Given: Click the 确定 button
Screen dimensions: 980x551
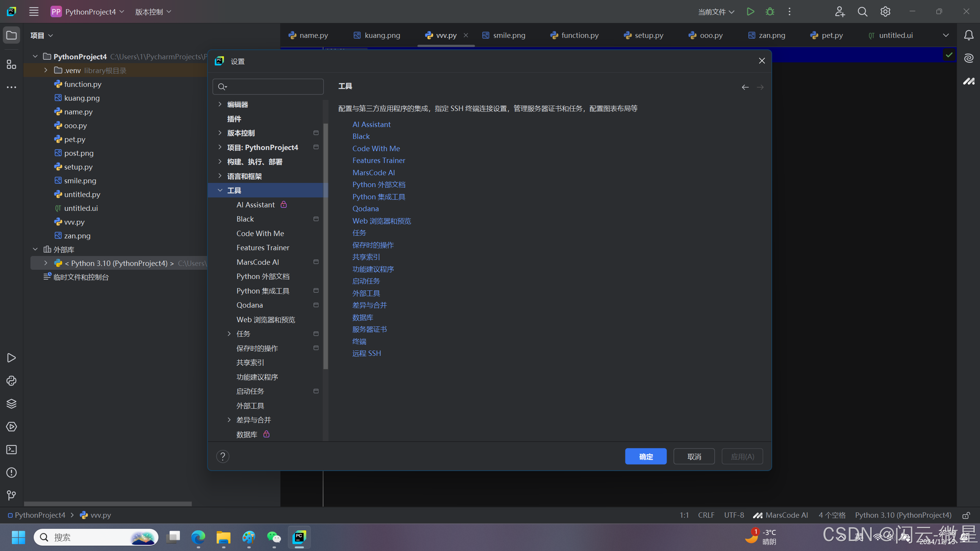Looking at the screenshot, I should pyautogui.click(x=645, y=456).
